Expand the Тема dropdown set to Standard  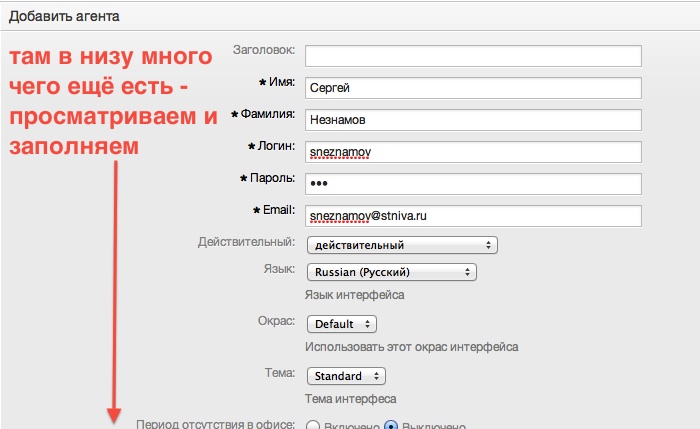[345, 376]
